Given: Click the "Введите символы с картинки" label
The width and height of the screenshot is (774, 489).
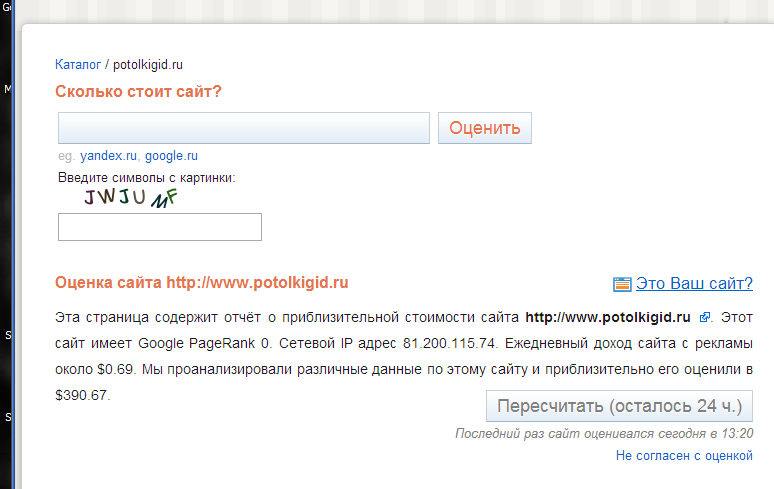Looking at the screenshot, I should tap(146, 178).
